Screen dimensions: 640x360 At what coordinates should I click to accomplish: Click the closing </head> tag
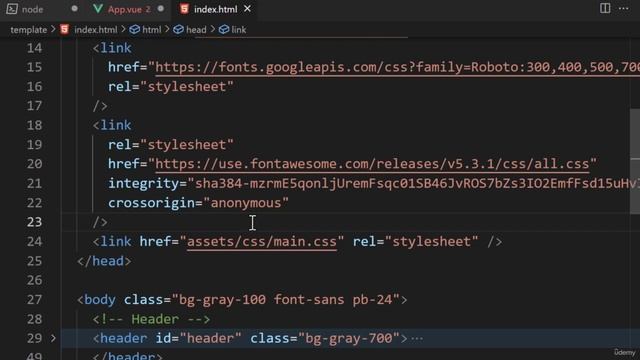pyautogui.click(x=104, y=261)
